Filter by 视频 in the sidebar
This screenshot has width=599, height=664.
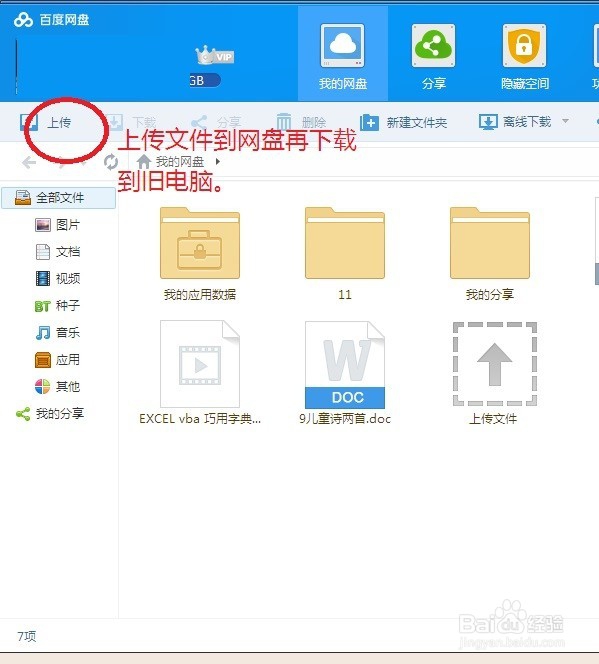58,279
